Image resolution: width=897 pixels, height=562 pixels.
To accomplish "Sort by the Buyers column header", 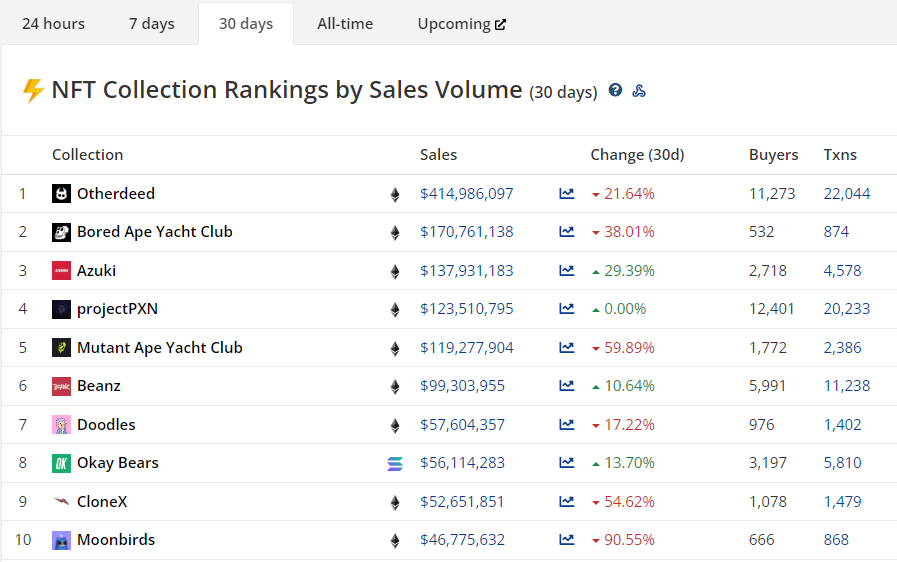I will point(773,155).
